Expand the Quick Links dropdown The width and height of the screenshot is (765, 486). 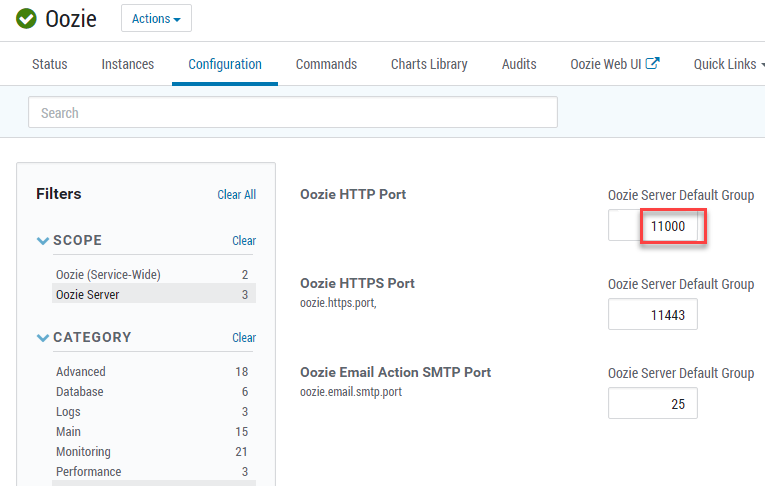pos(728,64)
